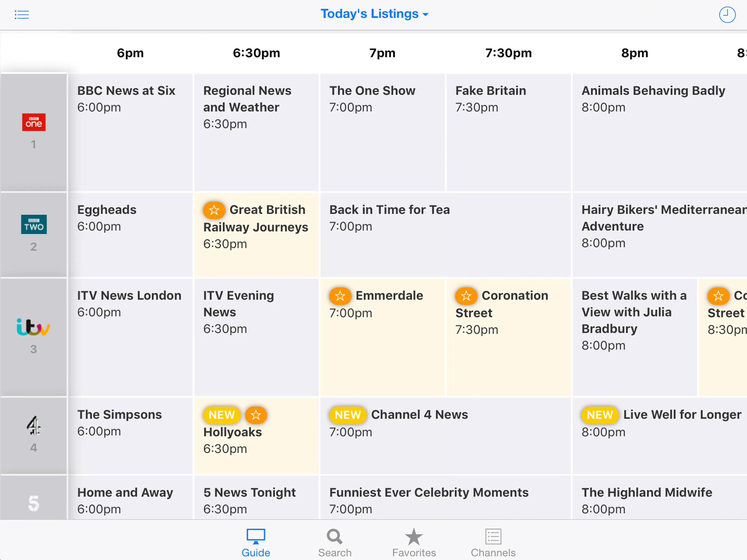The height and width of the screenshot is (560, 747).
Task: Open ITV Evening News listing
Action: [257, 337]
